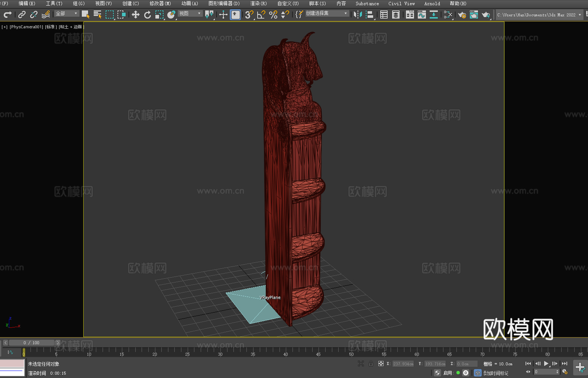Toggle the Scene Explorer
588x378 pixels.
[x=384, y=14]
